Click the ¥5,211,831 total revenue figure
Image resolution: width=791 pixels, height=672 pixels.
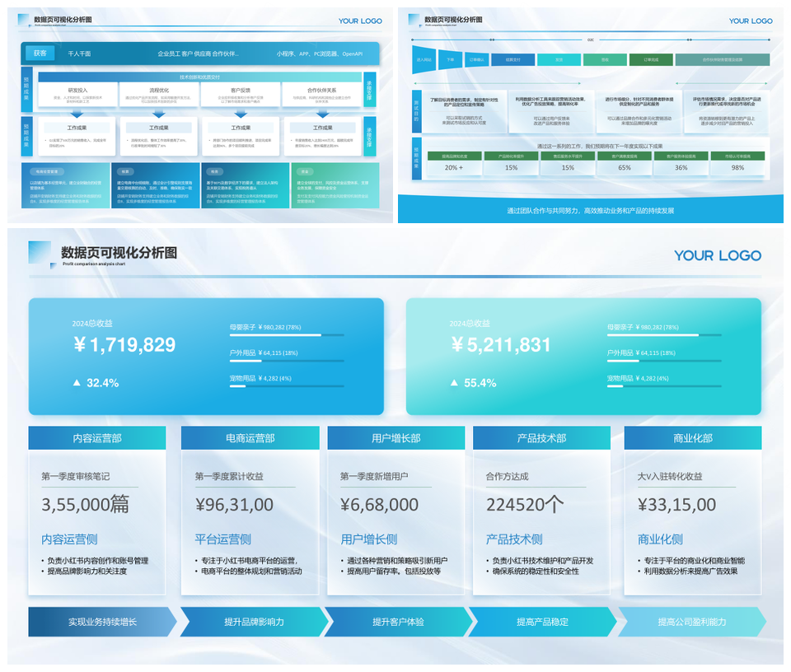click(501, 345)
